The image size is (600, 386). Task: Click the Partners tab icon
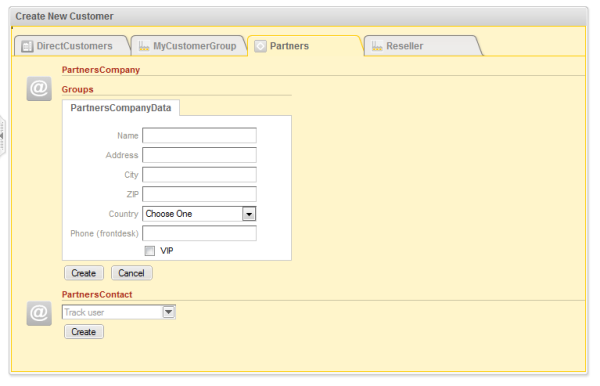pyautogui.click(x=260, y=46)
